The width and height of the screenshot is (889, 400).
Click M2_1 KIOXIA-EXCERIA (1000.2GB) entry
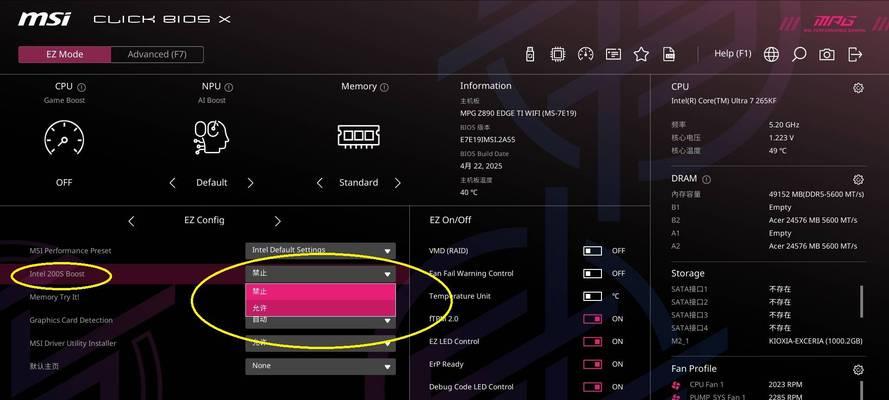(767, 341)
